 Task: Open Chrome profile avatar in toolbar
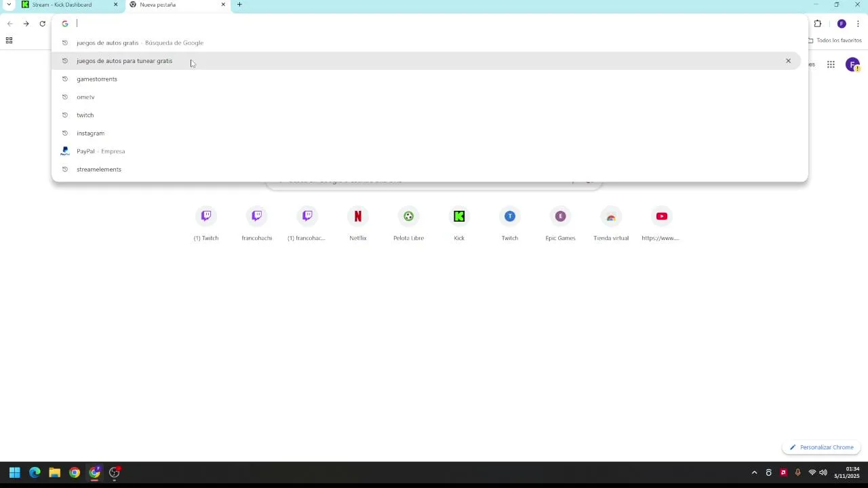point(842,24)
